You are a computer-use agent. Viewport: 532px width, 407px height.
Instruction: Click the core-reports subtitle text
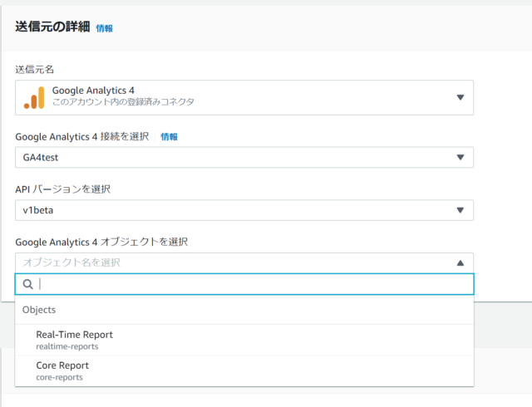59,377
